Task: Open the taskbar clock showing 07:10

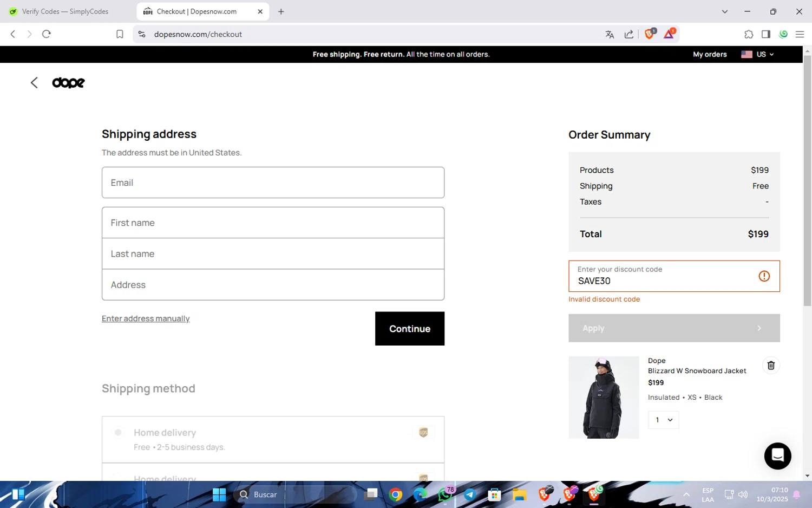Action: 772,494
